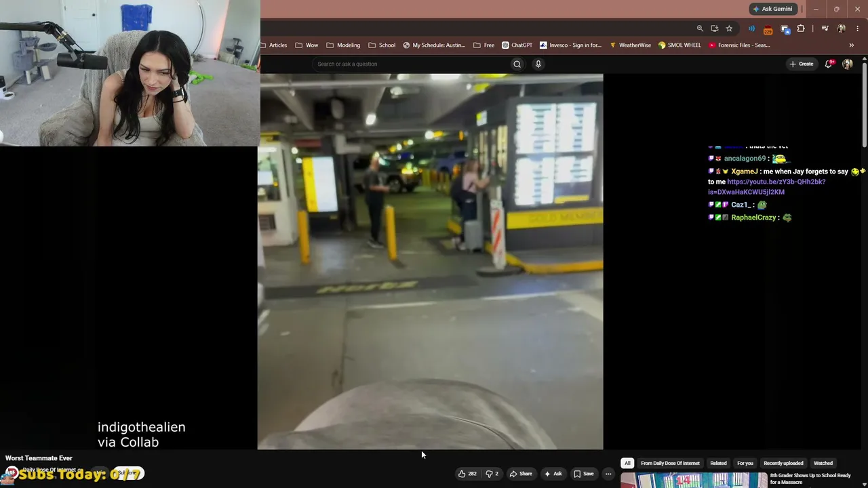868x488 pixels.
Task: Open the YouTube account avatar menu
Action: pos(847,64)
